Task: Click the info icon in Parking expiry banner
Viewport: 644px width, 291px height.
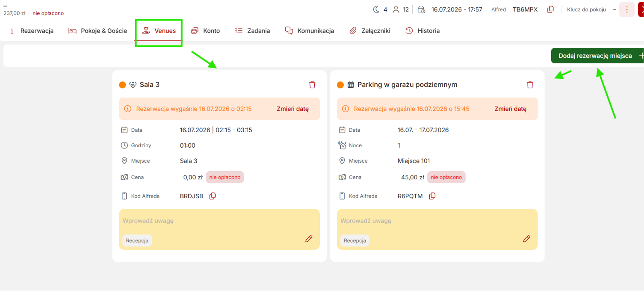Action: click(345, 109)
